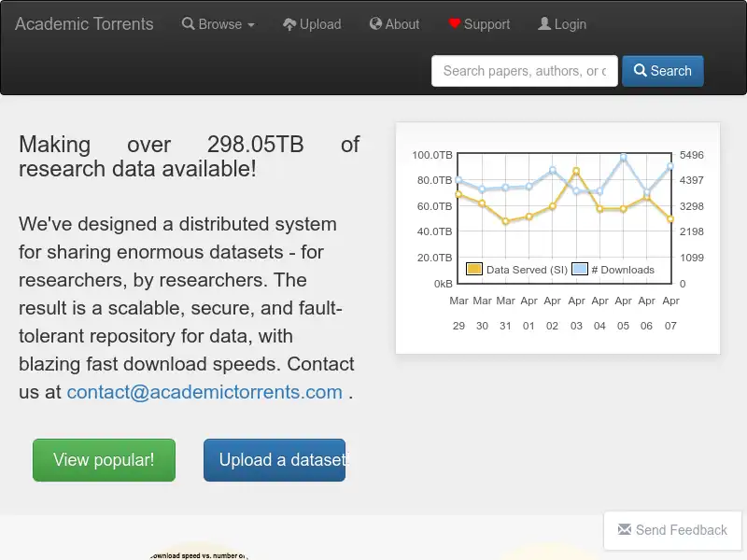The height and width of the screenshot is (560, 747).
Task: Click the green View popular! button
Action: click(104, 460)
